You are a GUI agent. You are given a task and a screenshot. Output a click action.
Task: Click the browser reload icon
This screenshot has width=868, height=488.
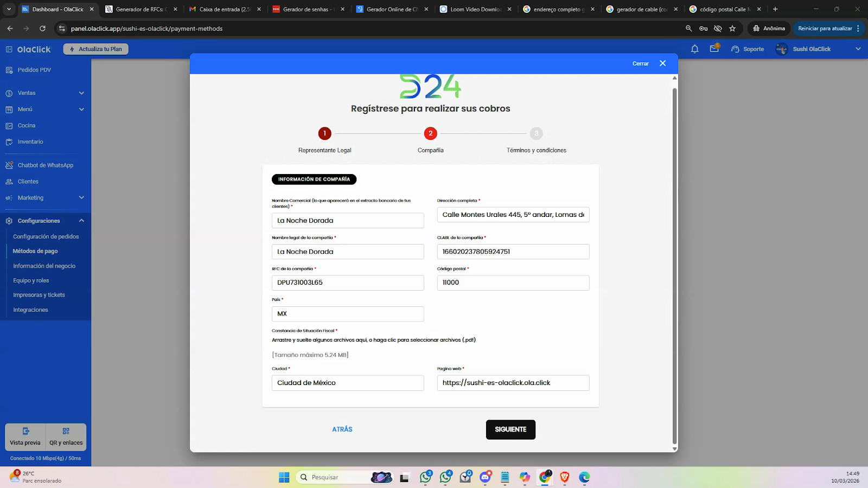click(x=42, y=28)
